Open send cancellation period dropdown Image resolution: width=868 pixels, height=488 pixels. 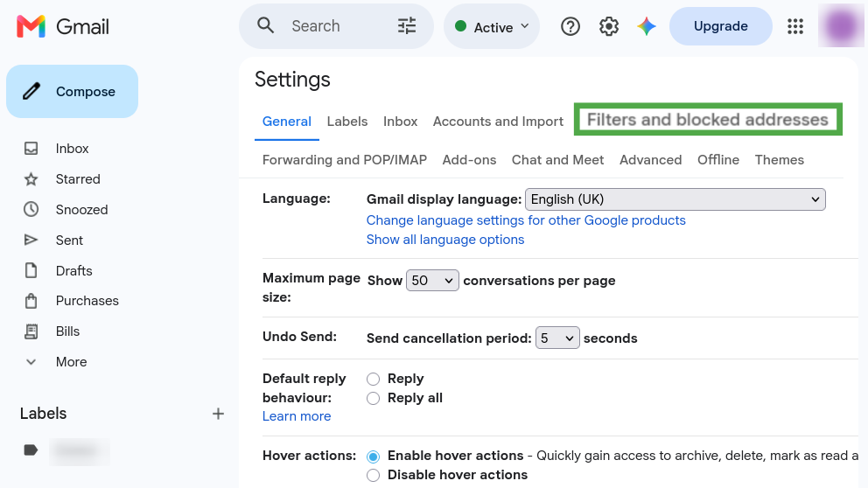(x=557, y=338)
